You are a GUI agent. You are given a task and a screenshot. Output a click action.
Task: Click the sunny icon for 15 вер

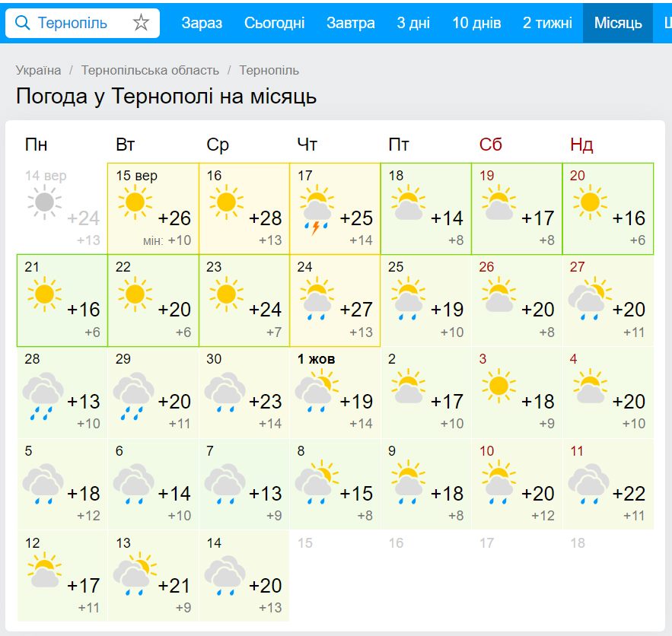[x=135, y=202]
